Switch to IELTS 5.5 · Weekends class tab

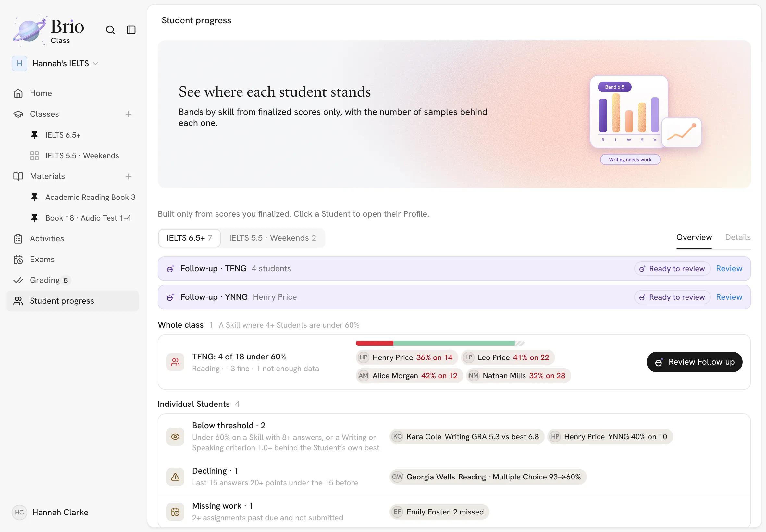272,238
